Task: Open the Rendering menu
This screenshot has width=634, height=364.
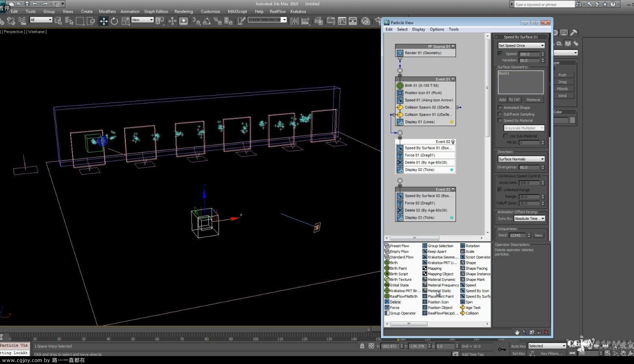Action: [184, 11]
